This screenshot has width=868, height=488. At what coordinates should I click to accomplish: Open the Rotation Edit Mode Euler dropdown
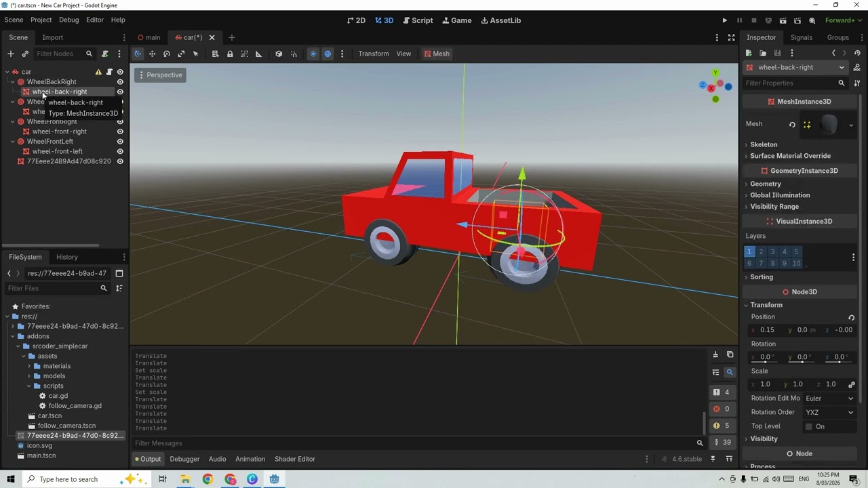coord(829,399)
